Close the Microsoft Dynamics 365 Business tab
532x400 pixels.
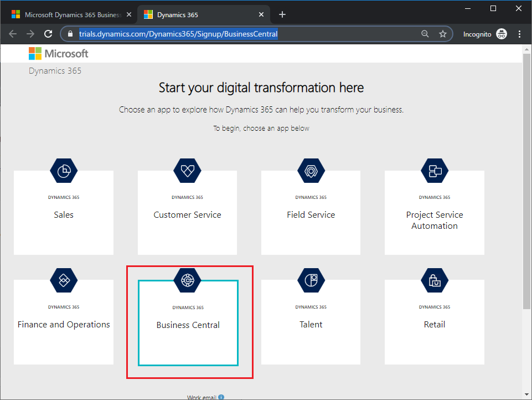click(x=129, y=14)
